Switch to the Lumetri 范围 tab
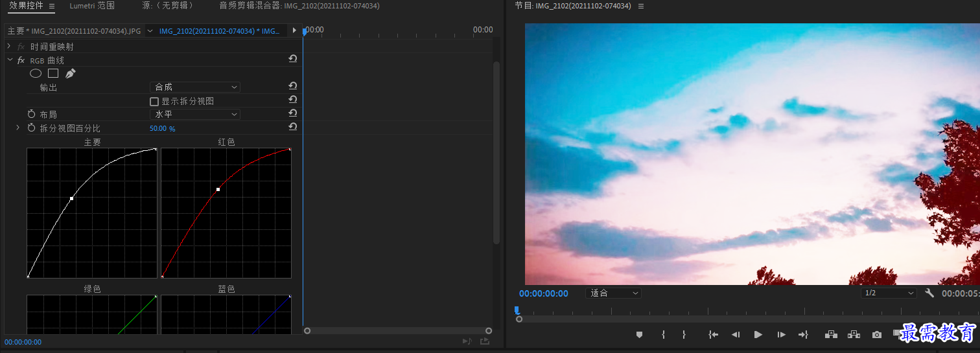This screenshot has width=980, height=353. click(92, 6)
